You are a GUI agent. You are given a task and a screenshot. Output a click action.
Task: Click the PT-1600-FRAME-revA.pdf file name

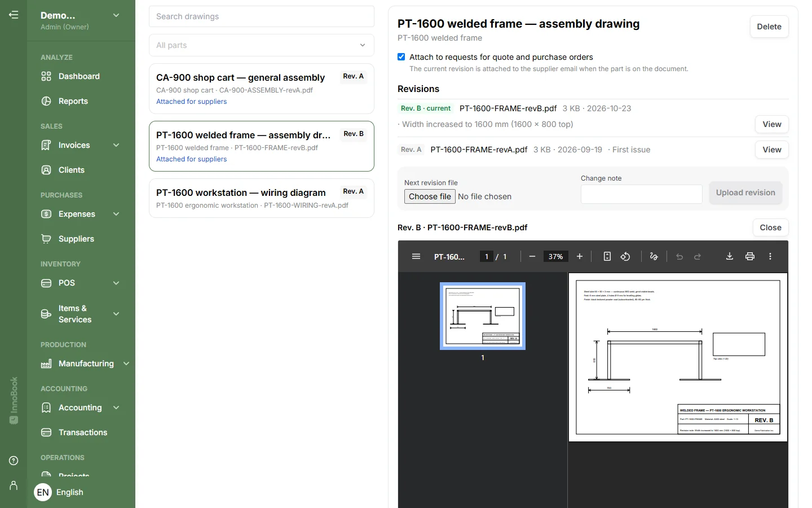(x=479, y=150)
